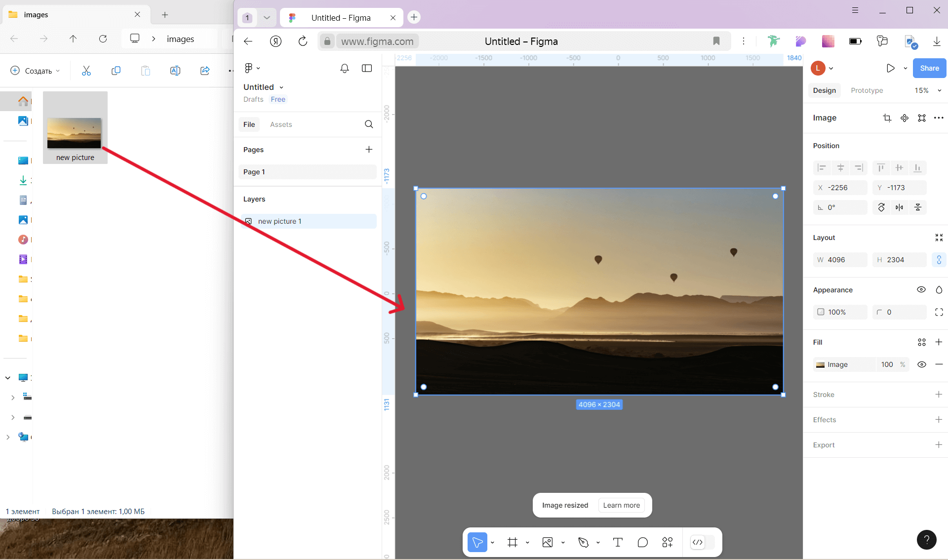
Task: Toggle the Image fill visibility eye icon
Action: 922,364
